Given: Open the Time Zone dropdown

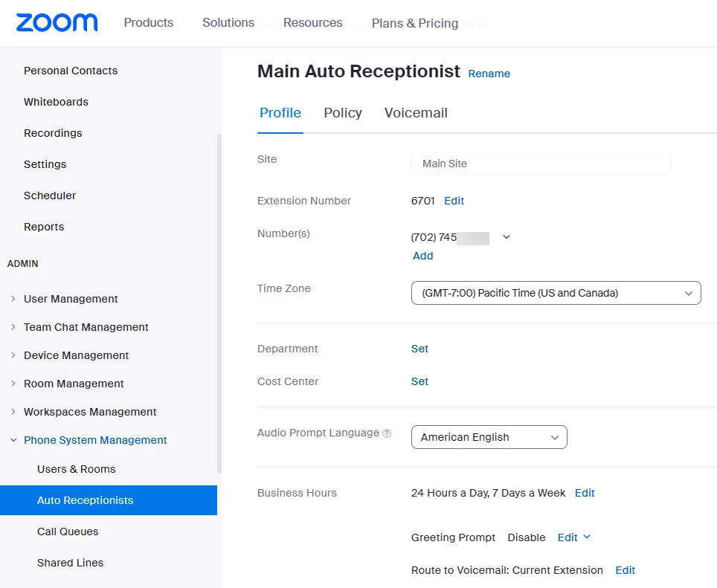Looking at the screenshot, I should coord(556,293).
